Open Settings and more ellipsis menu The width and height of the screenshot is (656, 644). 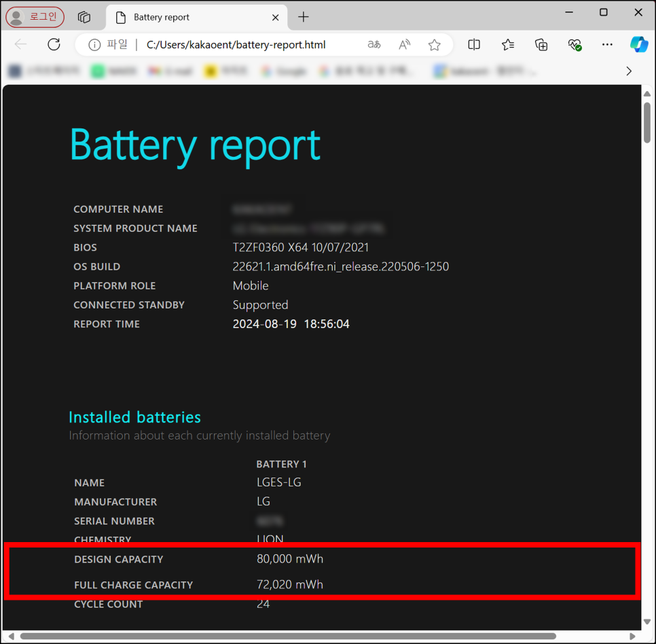click(x=608, y=44)
